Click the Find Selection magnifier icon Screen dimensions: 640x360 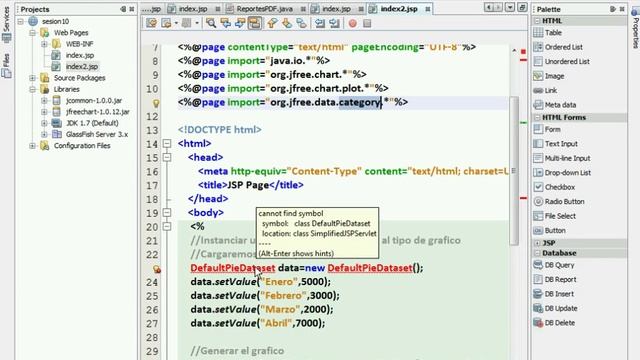coord(211,23)
